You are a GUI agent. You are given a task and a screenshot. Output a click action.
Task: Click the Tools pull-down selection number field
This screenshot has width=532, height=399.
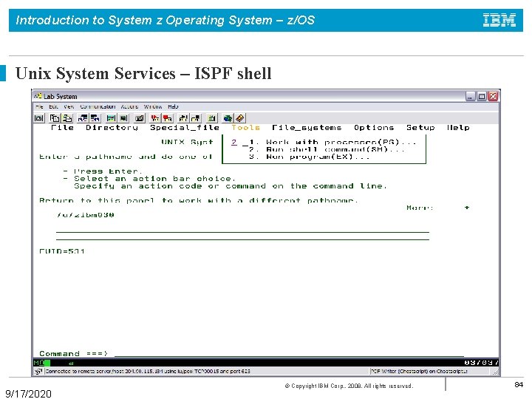pyautogui.click(x=234, y=142)
